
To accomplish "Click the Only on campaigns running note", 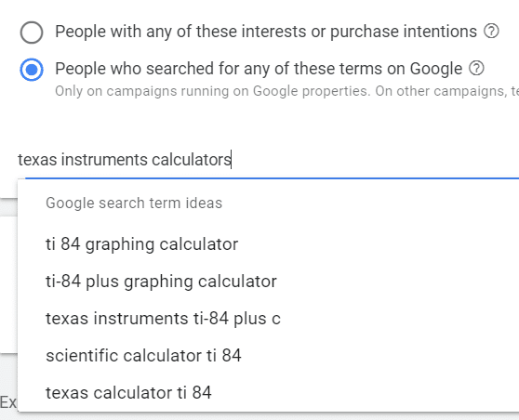I will pos(286,91).
